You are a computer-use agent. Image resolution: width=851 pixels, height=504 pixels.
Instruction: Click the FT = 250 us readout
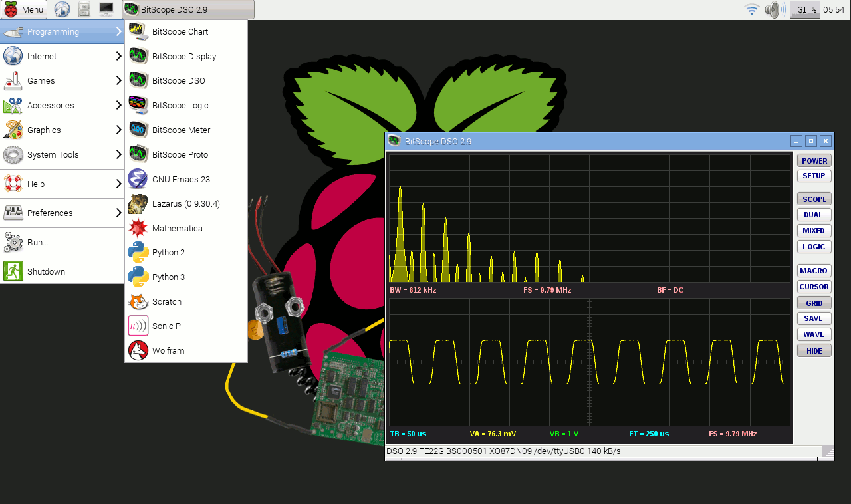coord(649,434)
